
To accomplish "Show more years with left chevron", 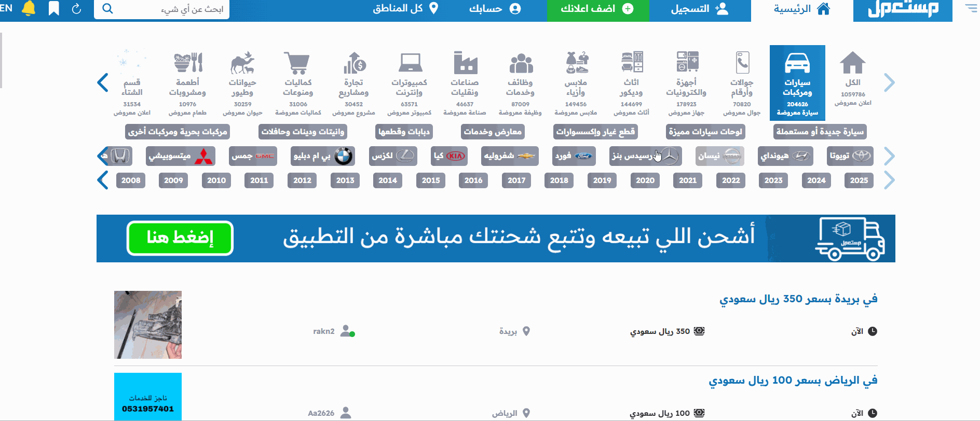I will coord(103,180).
